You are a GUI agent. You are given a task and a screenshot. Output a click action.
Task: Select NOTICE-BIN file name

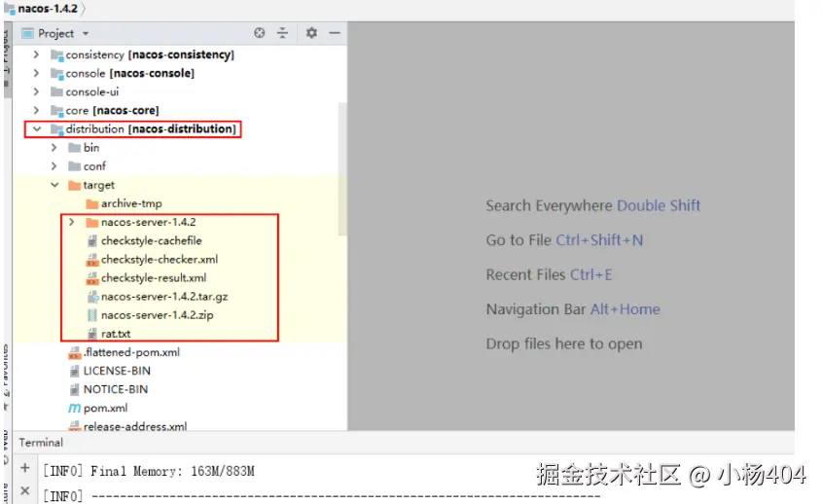click(x=116, y=389)
